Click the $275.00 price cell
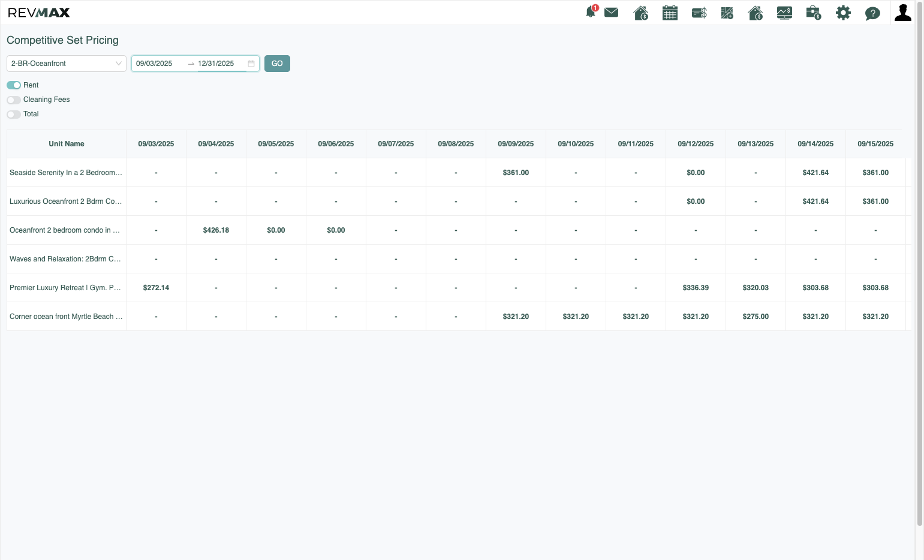This screenshot has width=924, height=560. click(x=756, y=317)
